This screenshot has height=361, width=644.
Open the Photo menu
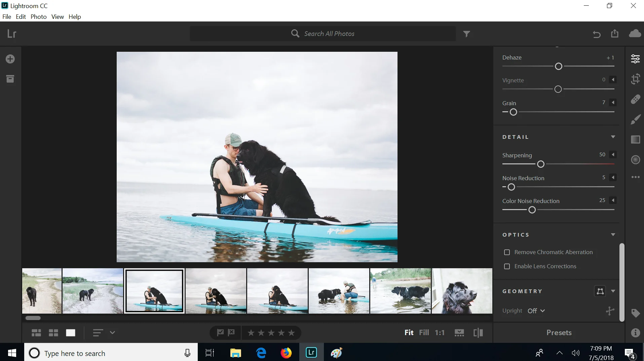tap(39, 17)
